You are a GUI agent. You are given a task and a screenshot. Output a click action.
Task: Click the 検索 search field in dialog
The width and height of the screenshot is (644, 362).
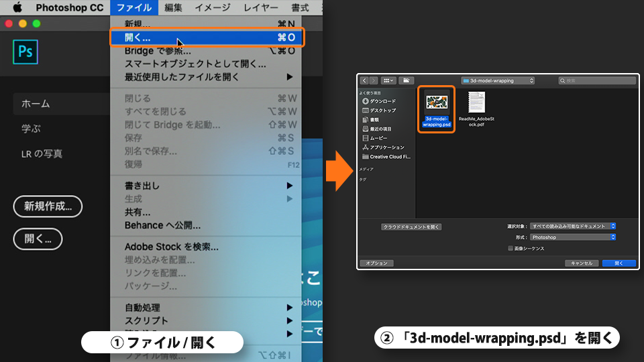coord(597,80)
